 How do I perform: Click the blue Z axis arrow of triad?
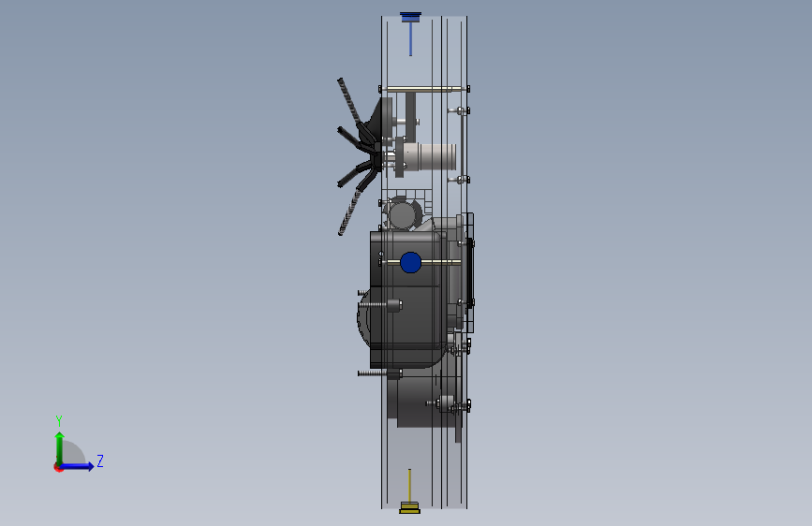pyautogui.click(x=78, y=466)
